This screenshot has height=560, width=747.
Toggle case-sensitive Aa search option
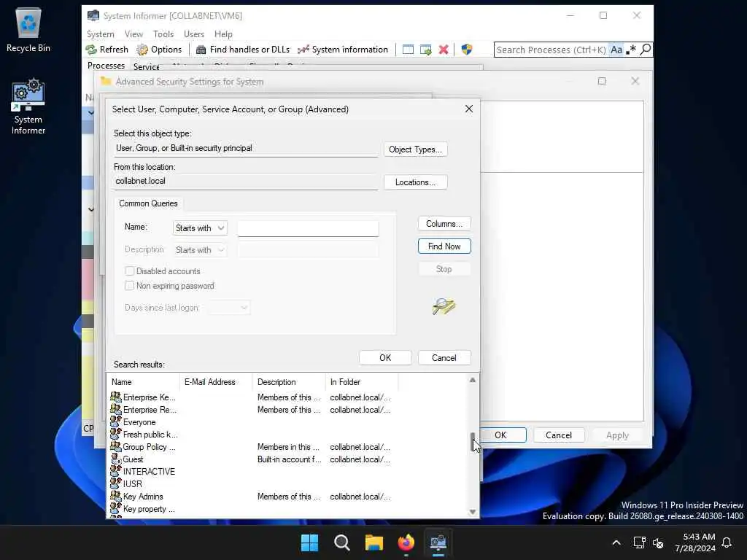[x=616, y=50]
